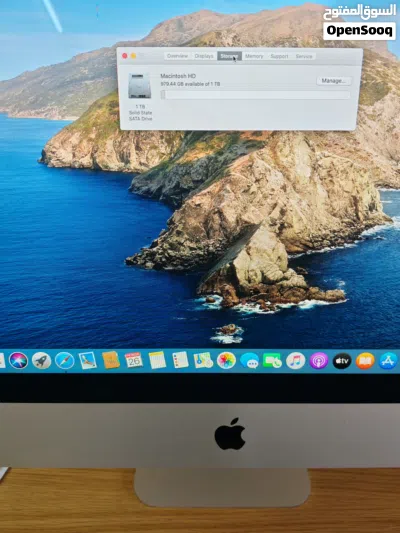This screenshot has height=533, width=400.
Task: Open the Support tab
Action: (x=279, y=56)
